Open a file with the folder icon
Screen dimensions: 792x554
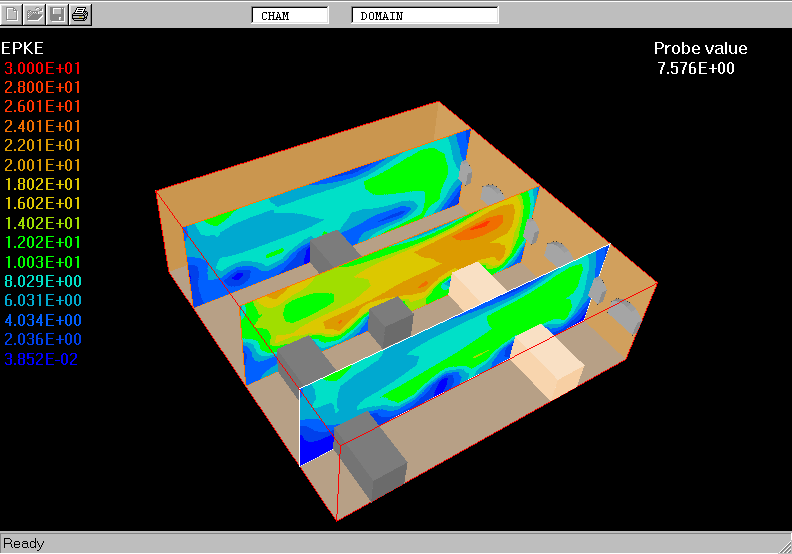[35, 14]
